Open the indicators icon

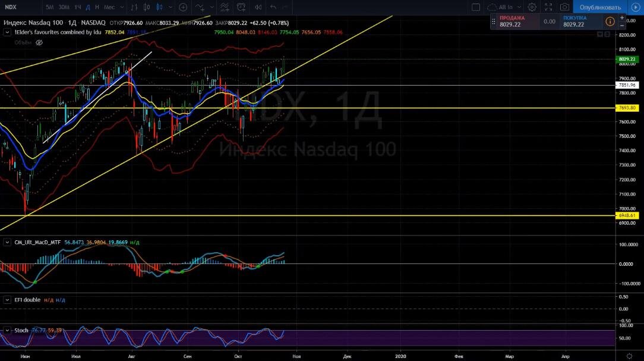point(200,7)
